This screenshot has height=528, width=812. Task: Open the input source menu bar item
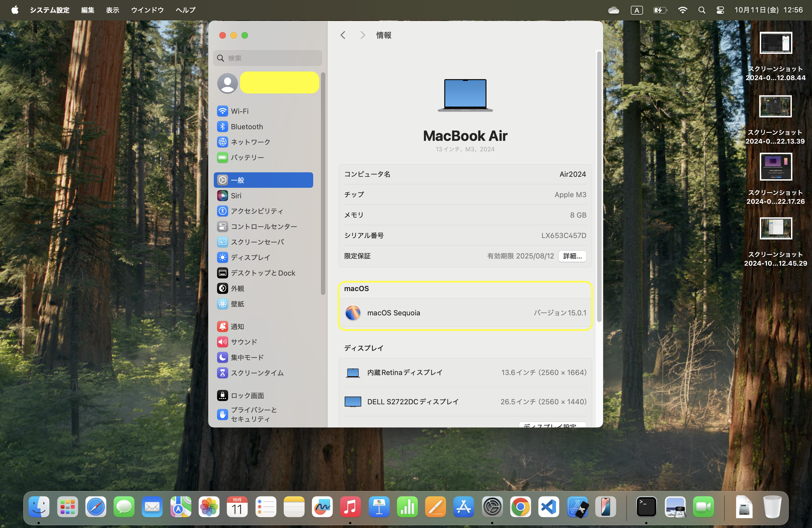tap(636, 10)
